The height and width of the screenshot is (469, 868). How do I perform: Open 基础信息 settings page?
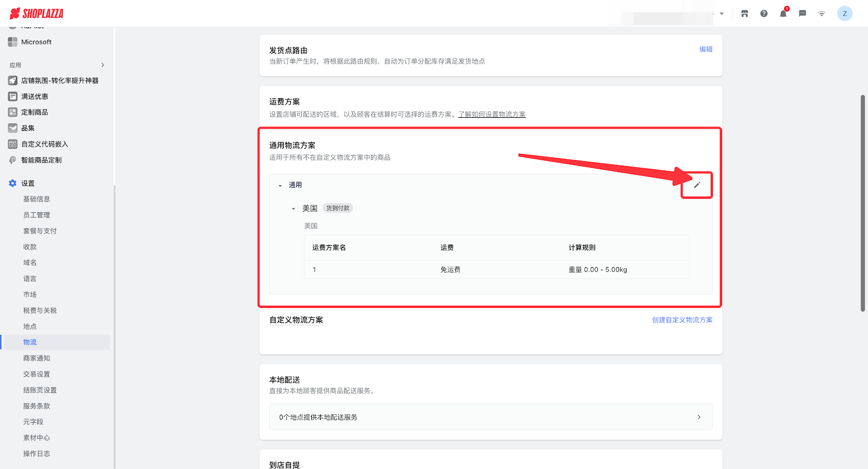click(x=36, y=199)
